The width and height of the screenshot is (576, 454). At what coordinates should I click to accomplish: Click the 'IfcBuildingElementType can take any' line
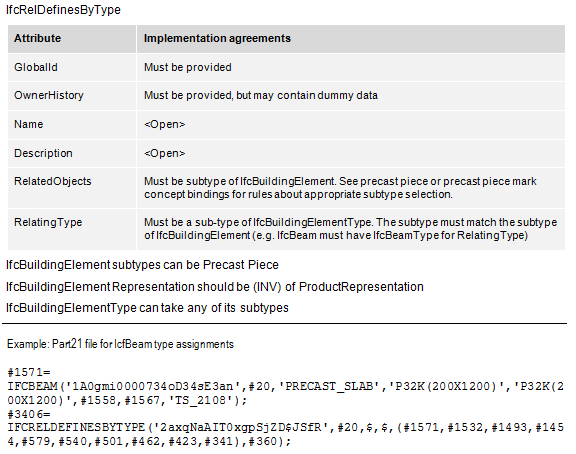pyautogui.click(x=147, y=308)
